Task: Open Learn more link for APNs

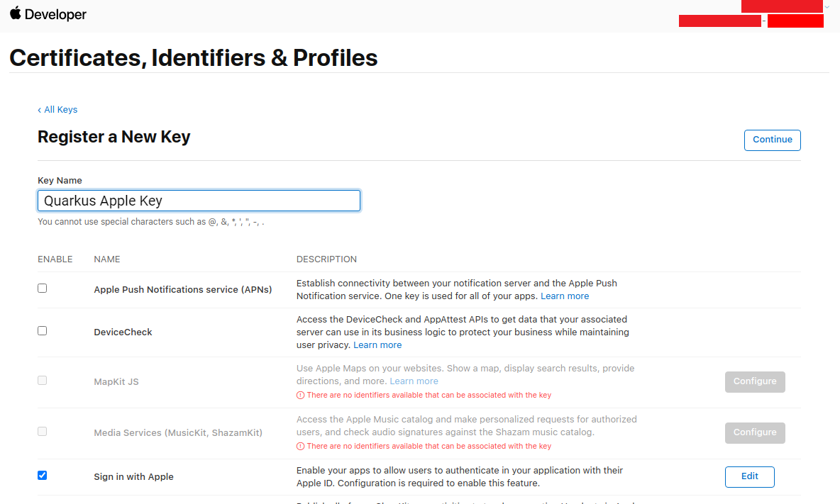Action: pos(565,296)
